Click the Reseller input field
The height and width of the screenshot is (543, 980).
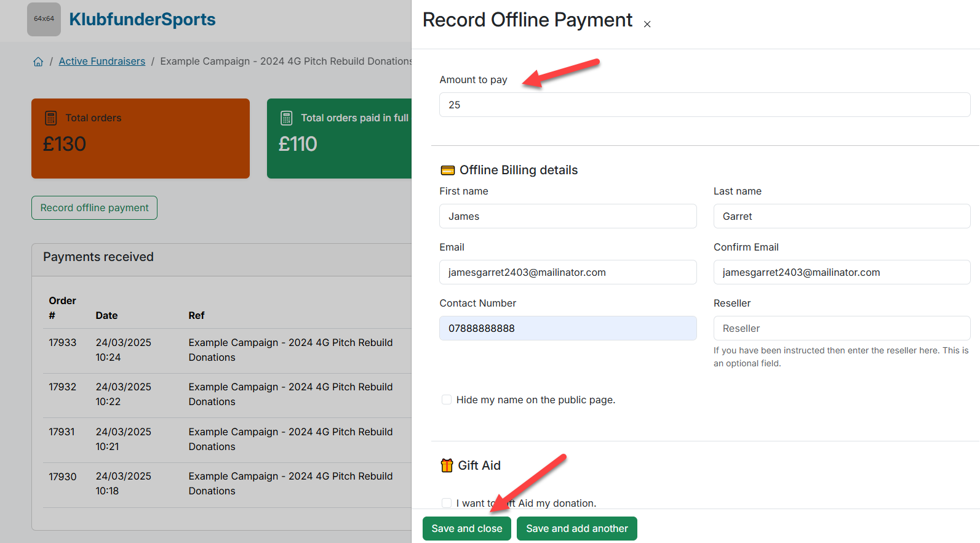point(841,328)
